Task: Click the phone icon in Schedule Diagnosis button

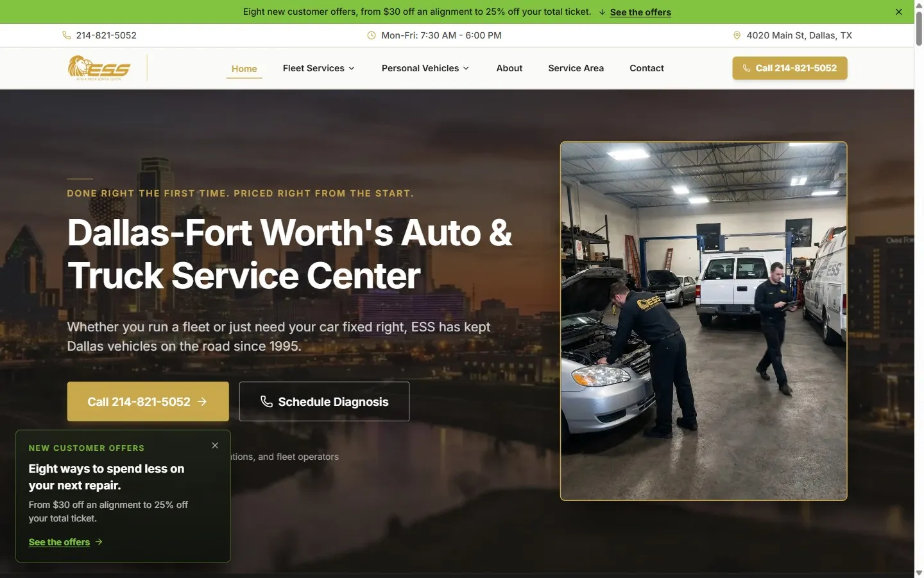Action: click(266, 401)
